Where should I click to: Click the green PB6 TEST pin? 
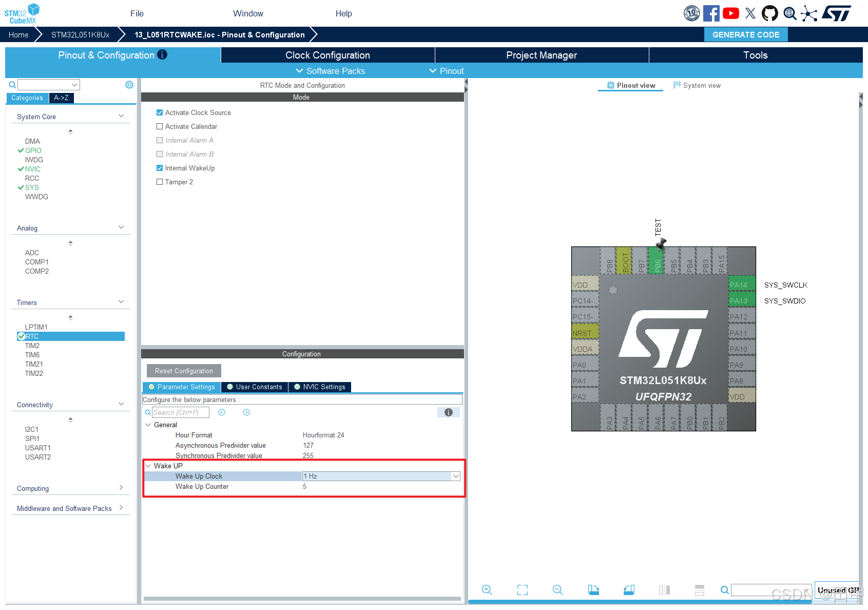coord(657,261)
